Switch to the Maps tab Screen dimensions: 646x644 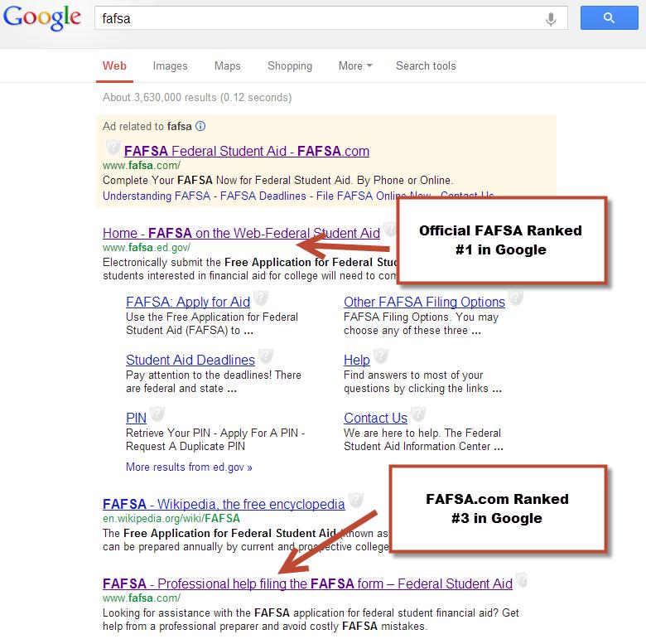tap(227, 66)
